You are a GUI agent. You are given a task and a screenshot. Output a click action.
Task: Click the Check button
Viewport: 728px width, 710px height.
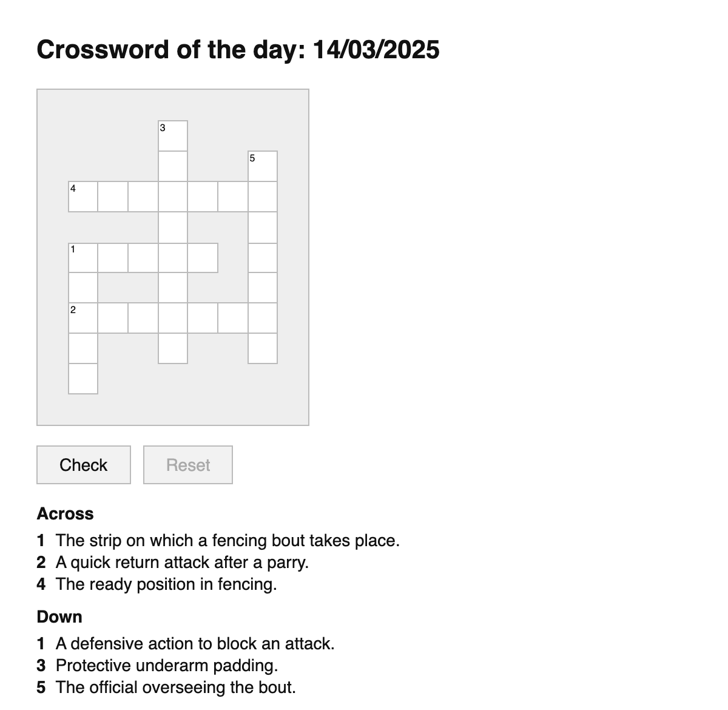(x=83, y=465)
